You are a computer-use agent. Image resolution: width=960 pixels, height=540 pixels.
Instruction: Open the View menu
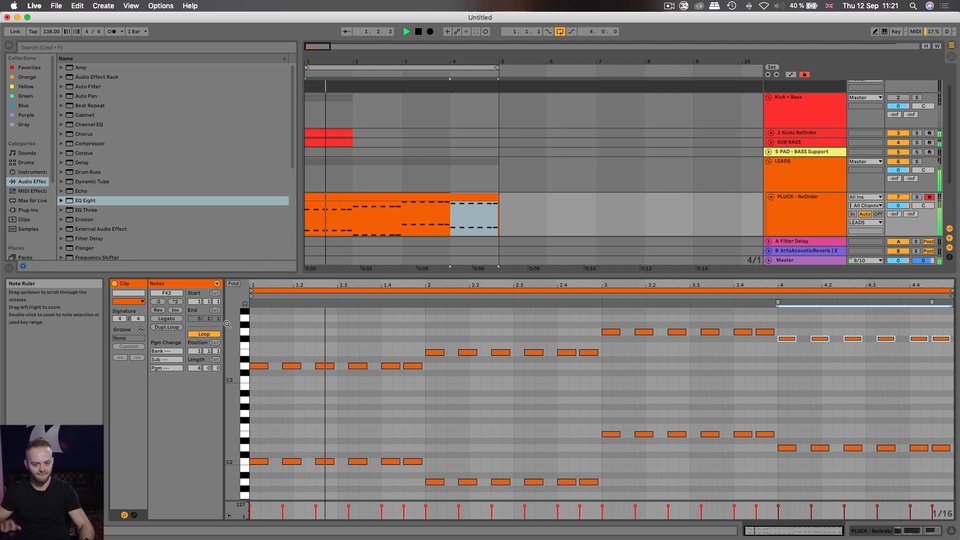point(131,6)
